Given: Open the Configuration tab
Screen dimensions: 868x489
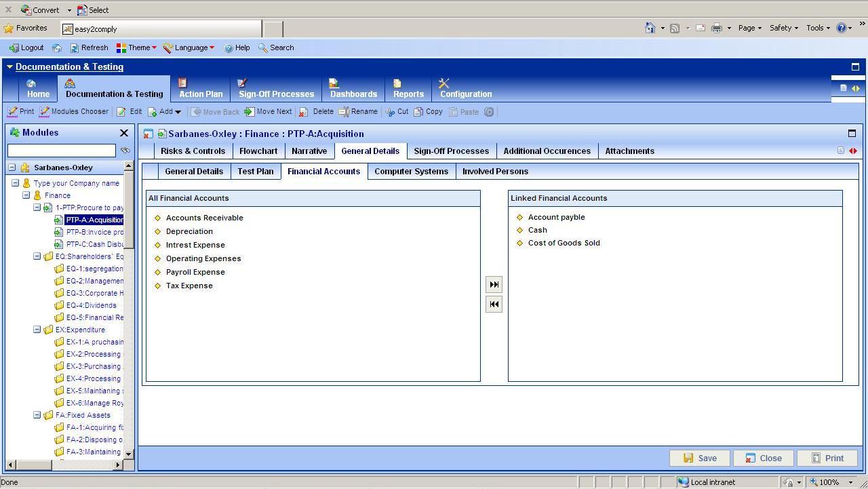Looking at the screenshot, I should click(466, 89).
